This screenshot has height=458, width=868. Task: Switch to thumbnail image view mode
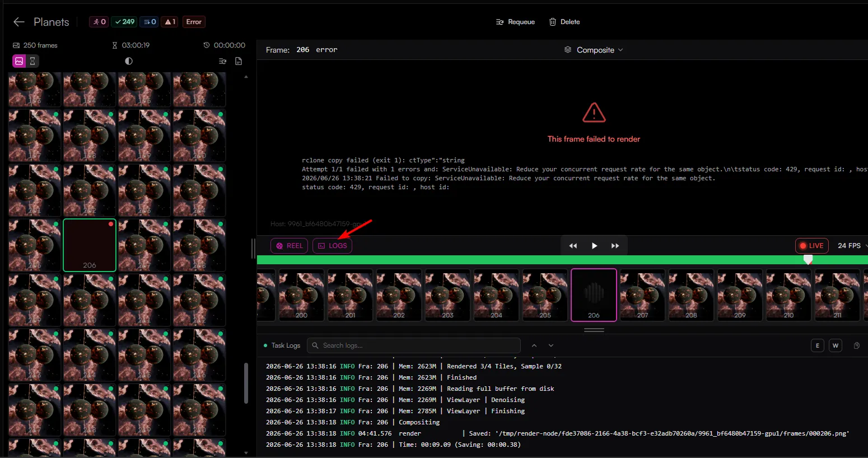(19, 61)
